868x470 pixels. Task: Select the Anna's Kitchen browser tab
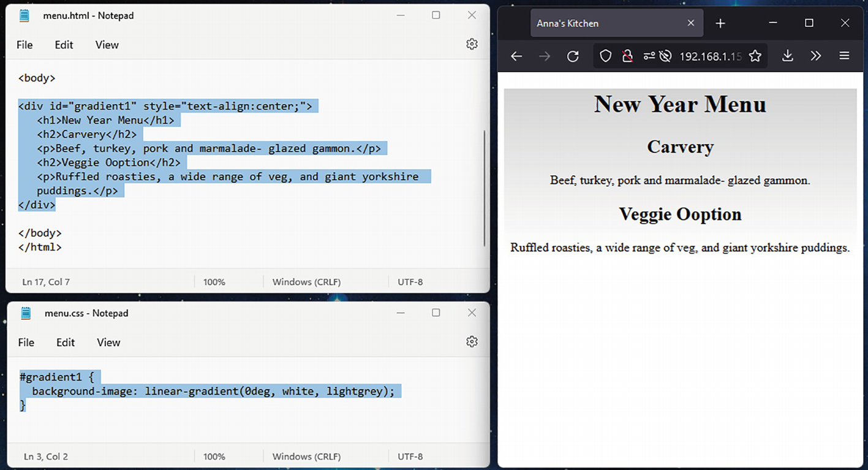point(617,23)
